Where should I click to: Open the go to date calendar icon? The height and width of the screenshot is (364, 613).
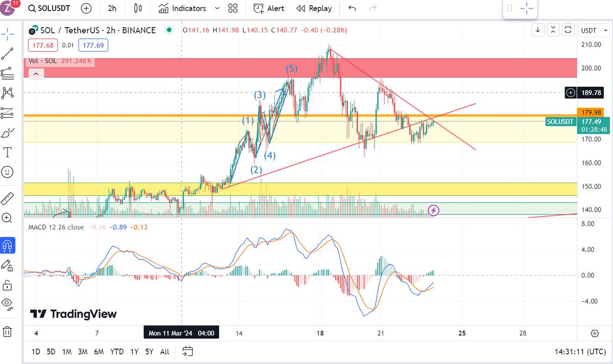tap(187, 351)
